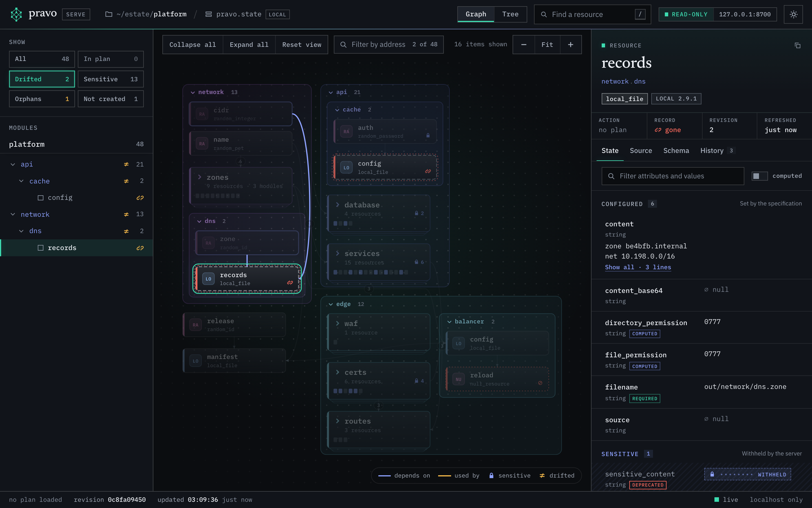Check the records checkbox in modules tree
The width and height of the screenshot is (812, 508).
click(41, 248)
